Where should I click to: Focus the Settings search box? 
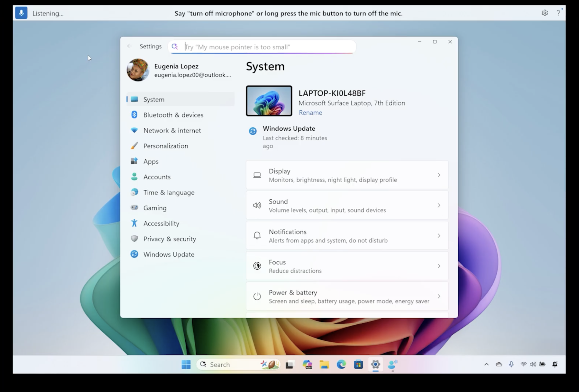coord(262,47)
